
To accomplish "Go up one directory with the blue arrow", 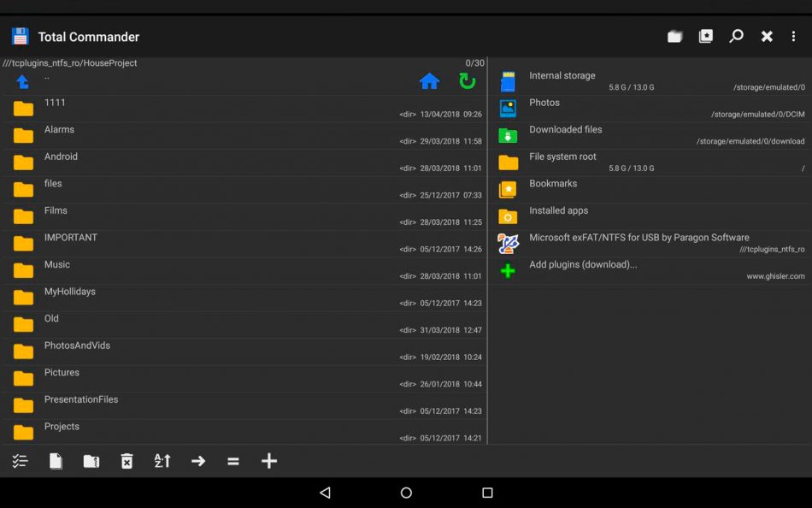I will (x=22, y=82).
